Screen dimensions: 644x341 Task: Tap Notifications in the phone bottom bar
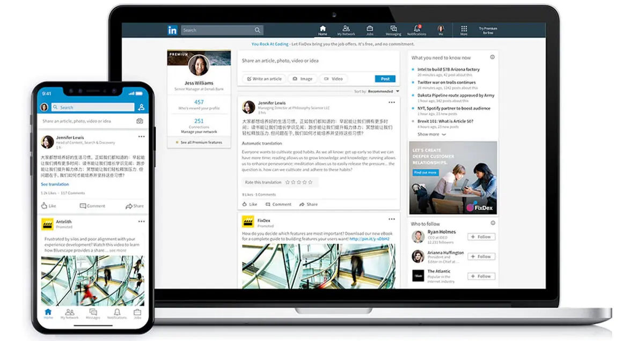coord(116,314)
